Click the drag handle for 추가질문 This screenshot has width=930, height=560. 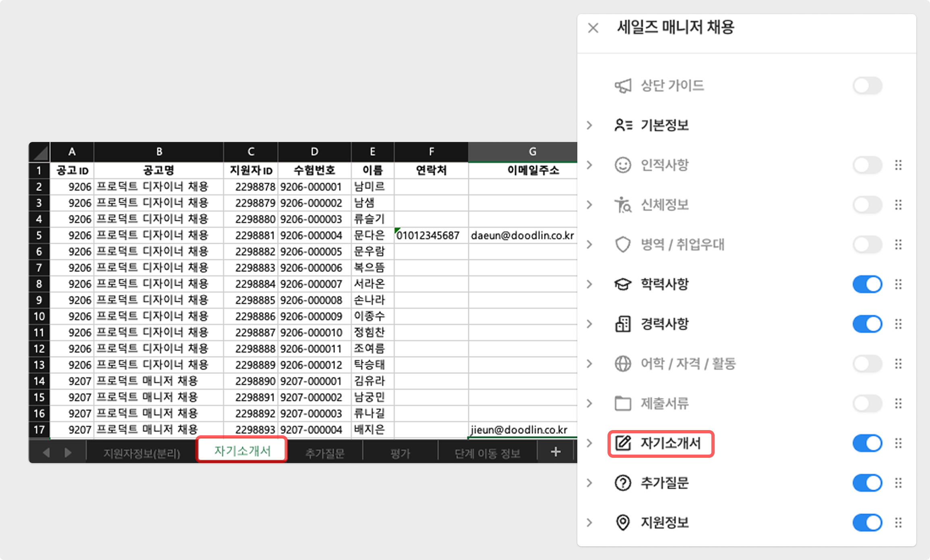pyautogui.click(x=898, y=483)
